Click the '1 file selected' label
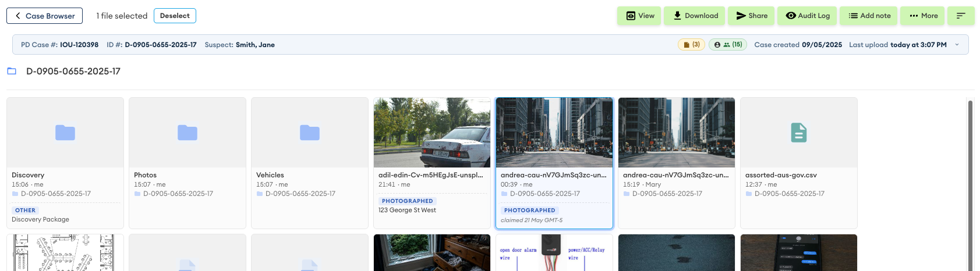Viewport: 980px width, 271px height. tap(122, 16)
